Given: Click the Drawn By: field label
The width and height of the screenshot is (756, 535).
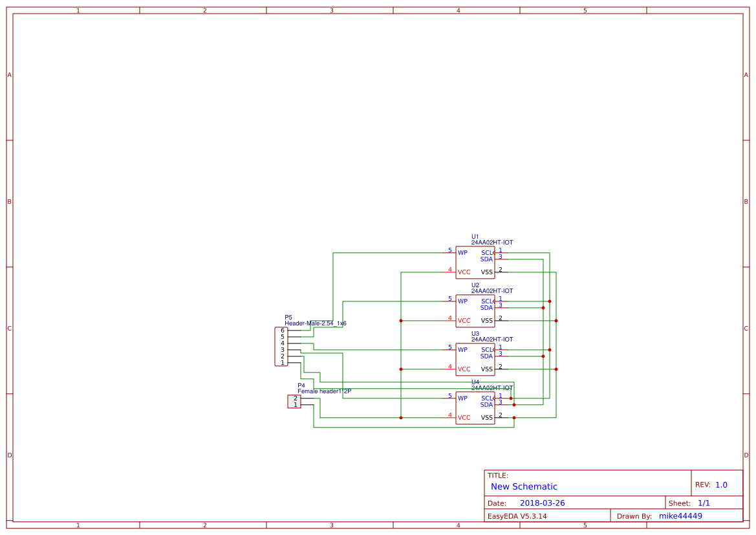Looking at the screenshot, I should [634, 516].
